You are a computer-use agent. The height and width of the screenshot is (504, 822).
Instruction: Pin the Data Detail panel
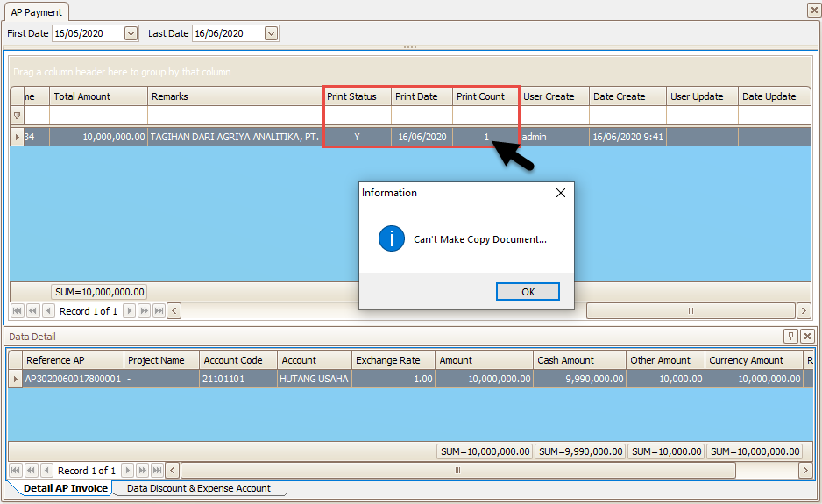click(x=790, y=337)
